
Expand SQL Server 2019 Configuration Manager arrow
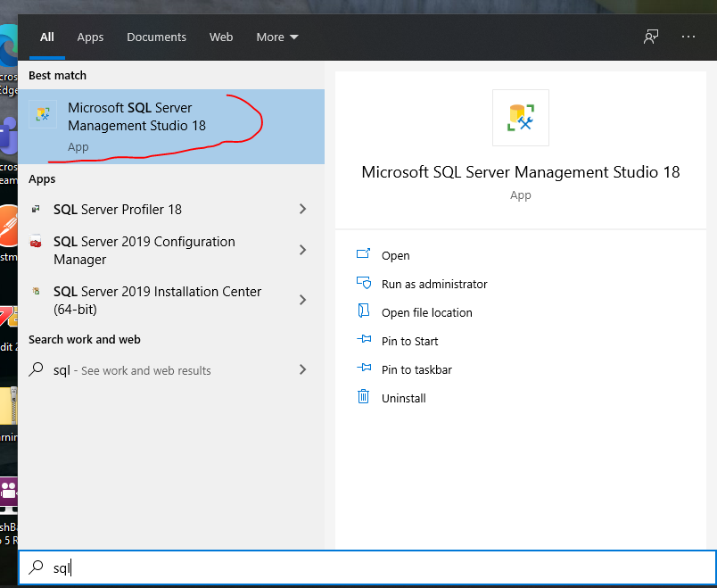click(302, 250)
